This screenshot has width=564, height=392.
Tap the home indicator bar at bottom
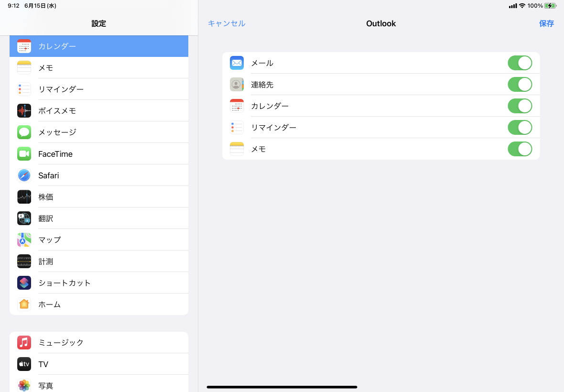[x=282, y=387]
